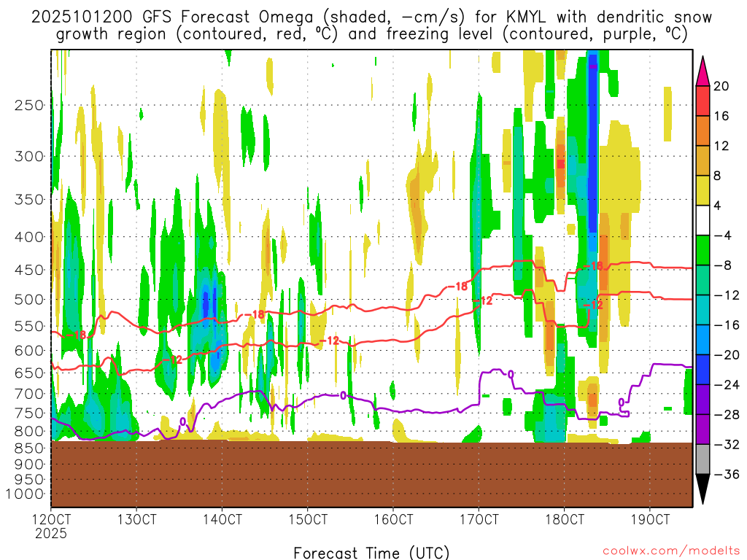Click the 550 pressure level label
The width and height of the screenshot is (747, 560).
tap(29, 326)
